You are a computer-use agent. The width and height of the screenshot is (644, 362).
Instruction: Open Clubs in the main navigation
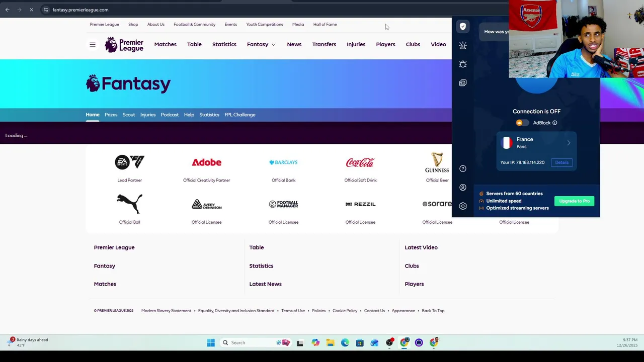point(413,45)
